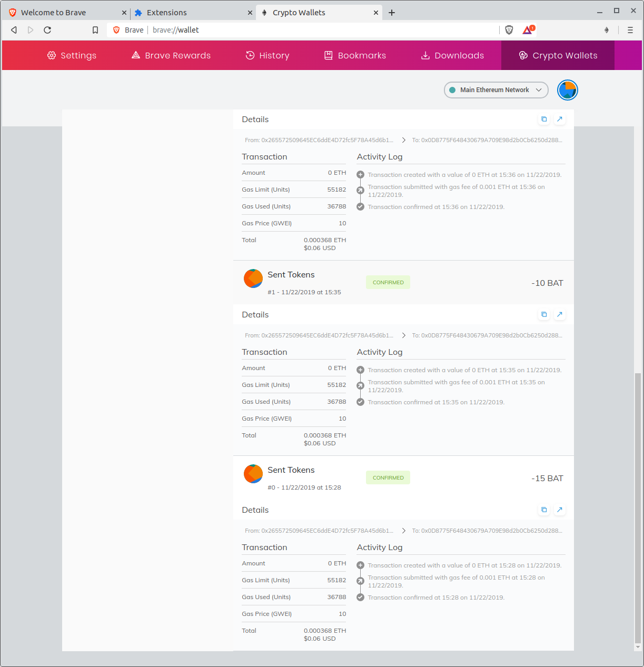Select Crypto Wallets navigation item
Image resolution: width=644 pixels, height=667 pixels.
pos(558,55)
